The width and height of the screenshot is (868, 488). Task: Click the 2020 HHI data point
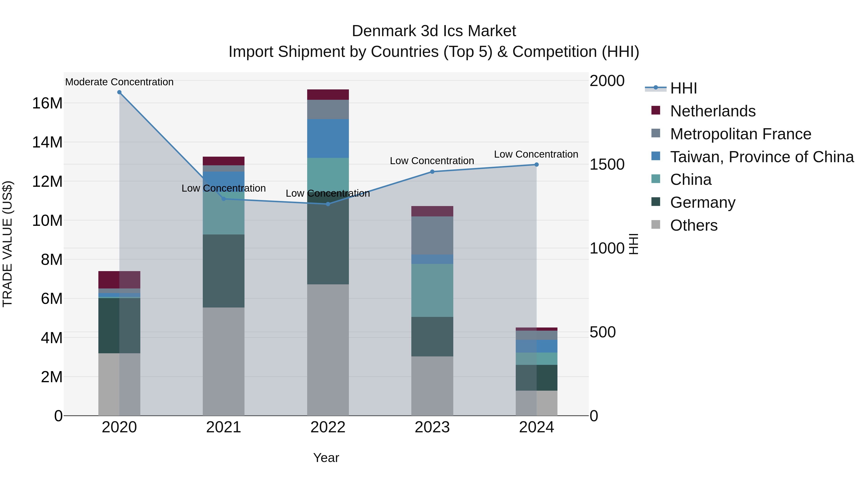(x=119, y=92)
